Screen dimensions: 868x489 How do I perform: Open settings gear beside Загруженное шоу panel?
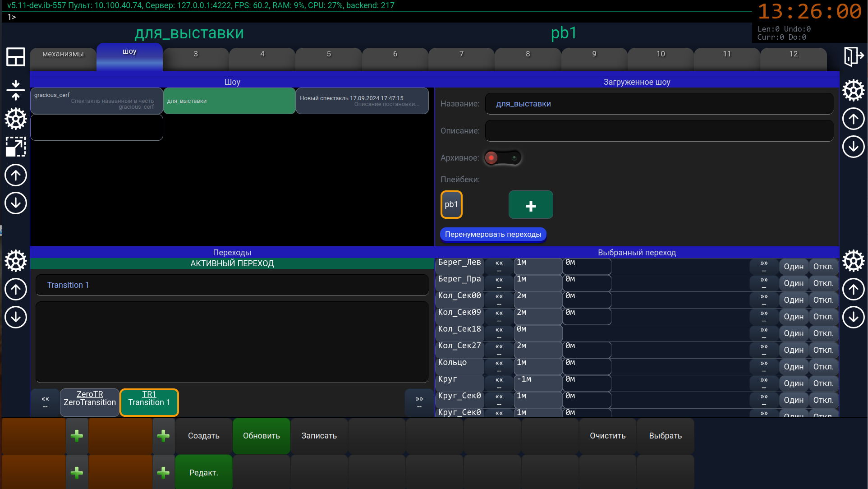853,90
